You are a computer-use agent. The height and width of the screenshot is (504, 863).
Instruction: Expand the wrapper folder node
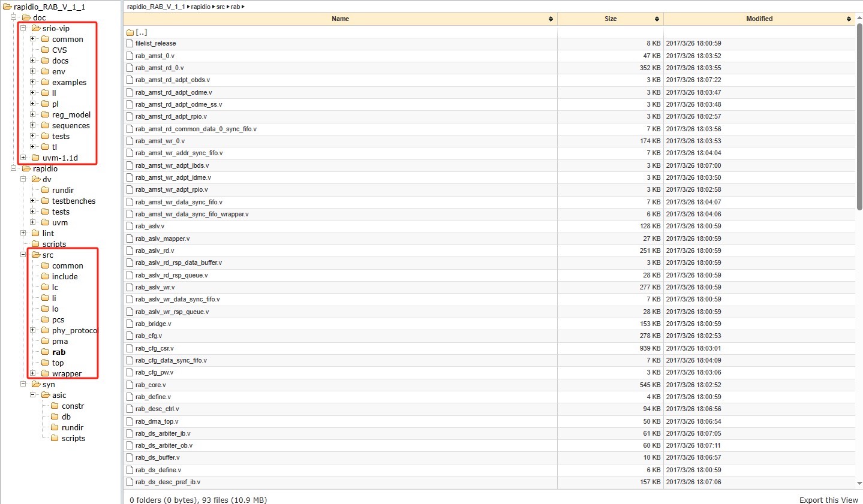[33, 373]
